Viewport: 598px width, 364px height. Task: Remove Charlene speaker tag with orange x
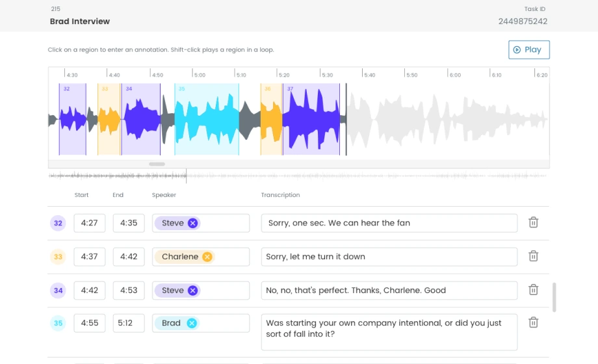pyautogui.click(x=207, y=257)
